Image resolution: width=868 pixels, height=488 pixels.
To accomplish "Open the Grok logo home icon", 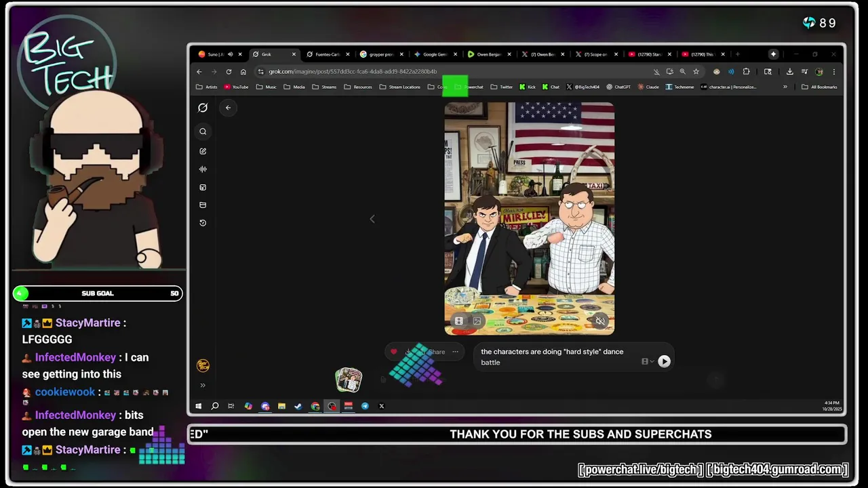I will (203, 108).
